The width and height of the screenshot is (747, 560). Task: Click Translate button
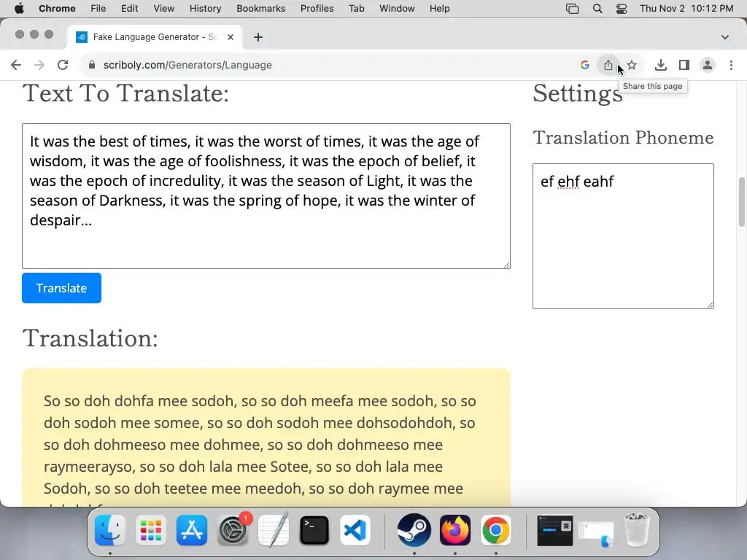pos(61,288)
